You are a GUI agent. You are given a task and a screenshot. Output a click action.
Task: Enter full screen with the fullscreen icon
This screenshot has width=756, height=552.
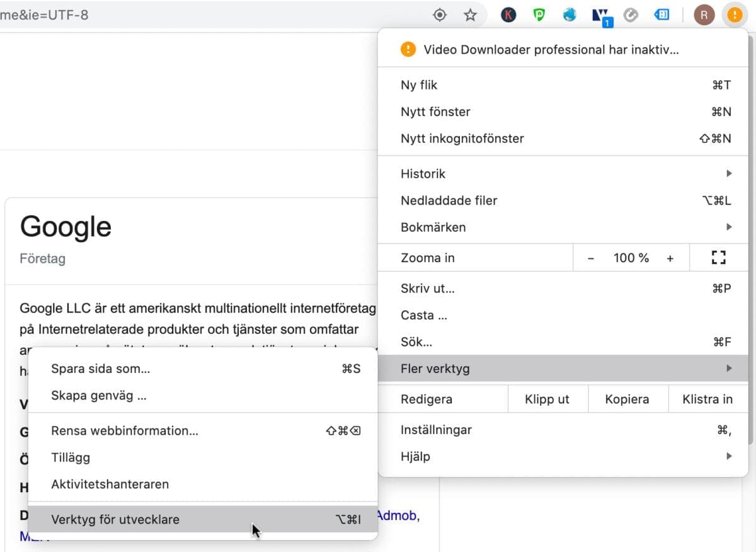coord(719,257)
